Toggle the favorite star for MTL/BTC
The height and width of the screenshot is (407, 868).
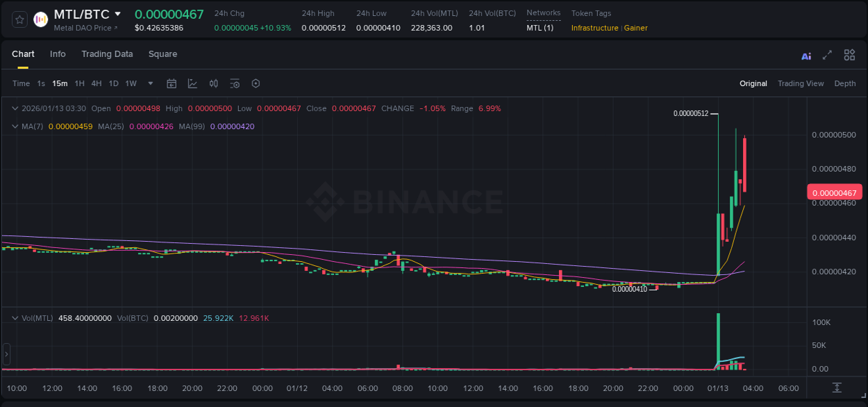click(19, 19)
